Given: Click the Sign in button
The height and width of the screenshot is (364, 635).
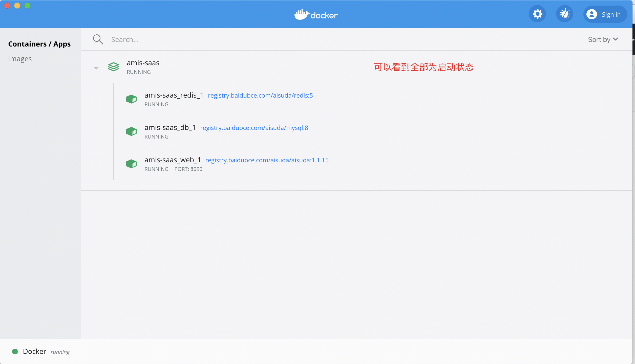Looking at the screenshot, I should click(x=605, y=14).
